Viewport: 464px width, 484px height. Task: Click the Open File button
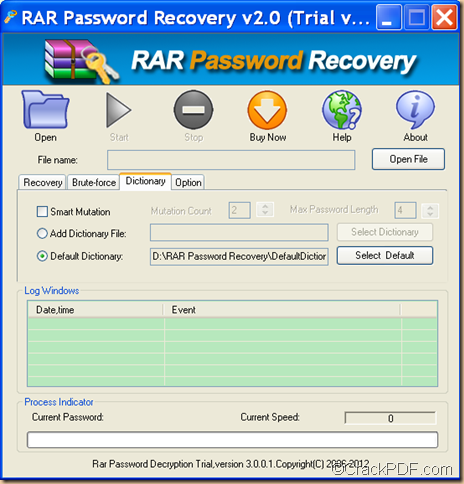pos(408,159)
